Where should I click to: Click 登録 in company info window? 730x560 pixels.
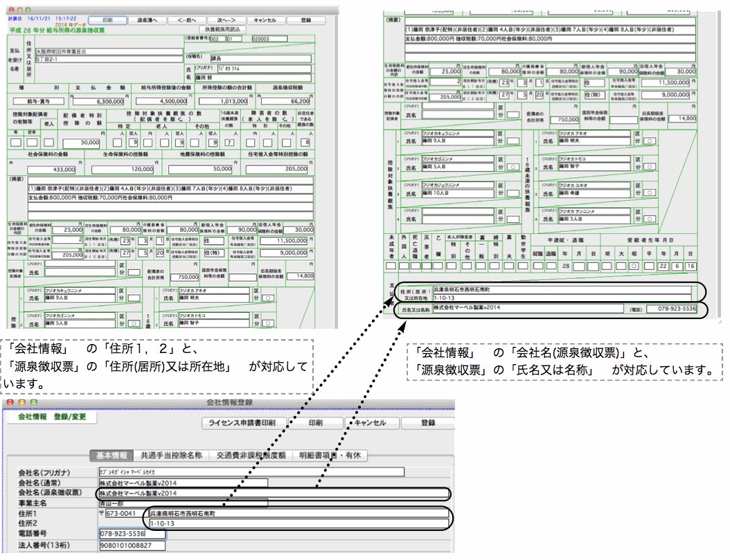point(427,423)
